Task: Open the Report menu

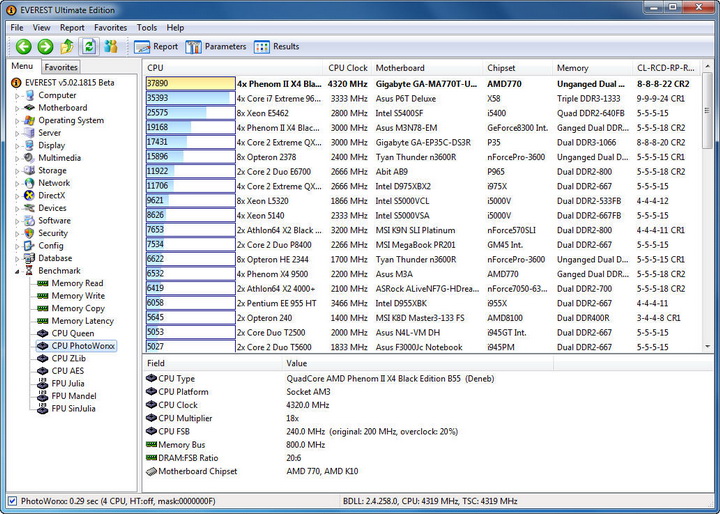Action: (x=72, y=28)
